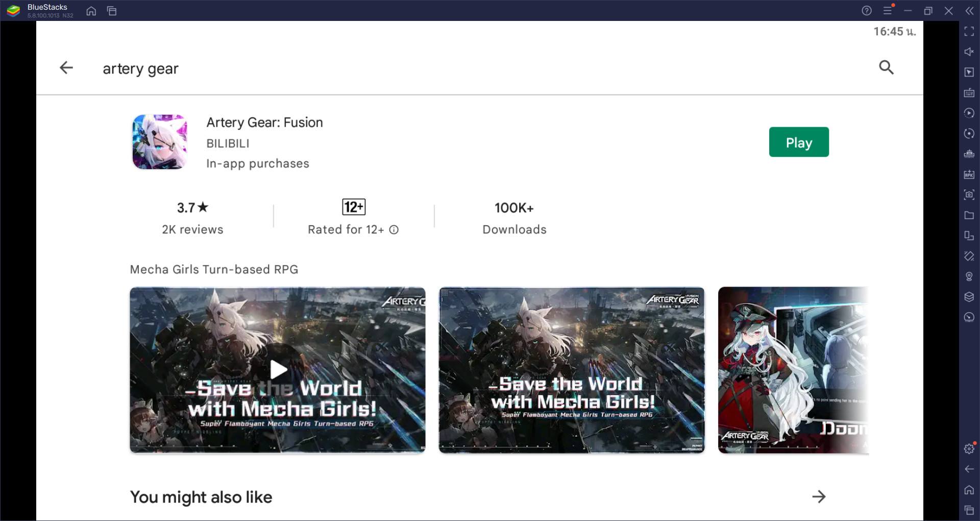Open the second 'Save the World' screenshot
This screenshot has height=521, width=980.
(x=572, y=370)
